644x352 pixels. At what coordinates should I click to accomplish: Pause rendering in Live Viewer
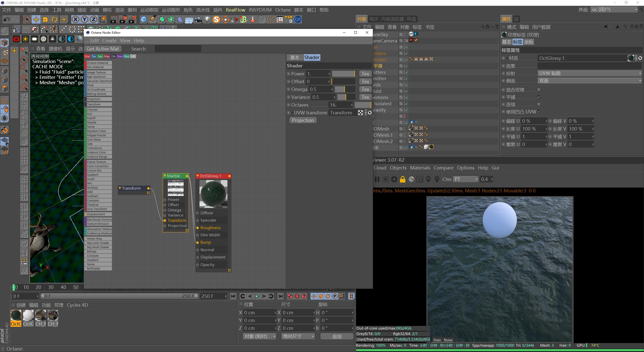(377, 179)
